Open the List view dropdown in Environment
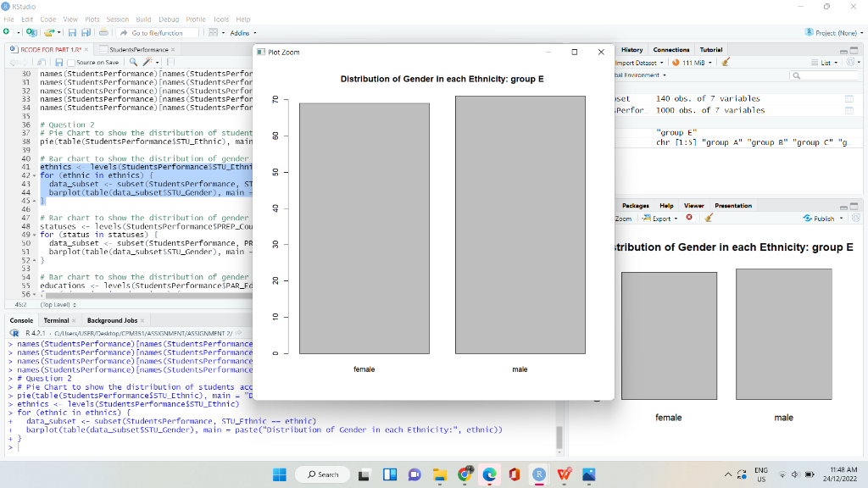The height and width of the screenshot is (488, 868). (825, 63)
